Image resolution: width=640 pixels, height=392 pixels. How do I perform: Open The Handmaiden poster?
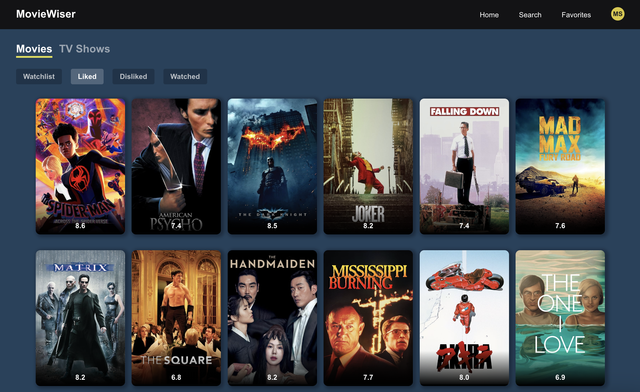[272, 318]
